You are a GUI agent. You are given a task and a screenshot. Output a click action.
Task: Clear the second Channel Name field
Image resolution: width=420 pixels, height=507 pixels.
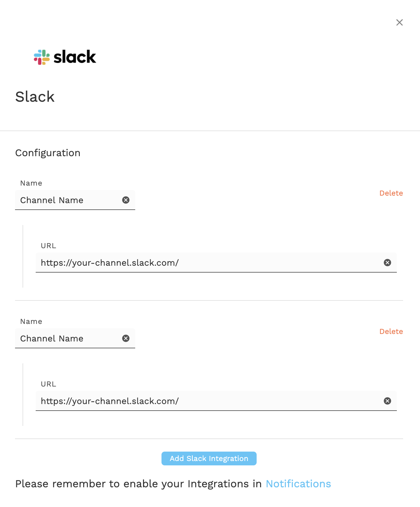(x=126, y=338)
